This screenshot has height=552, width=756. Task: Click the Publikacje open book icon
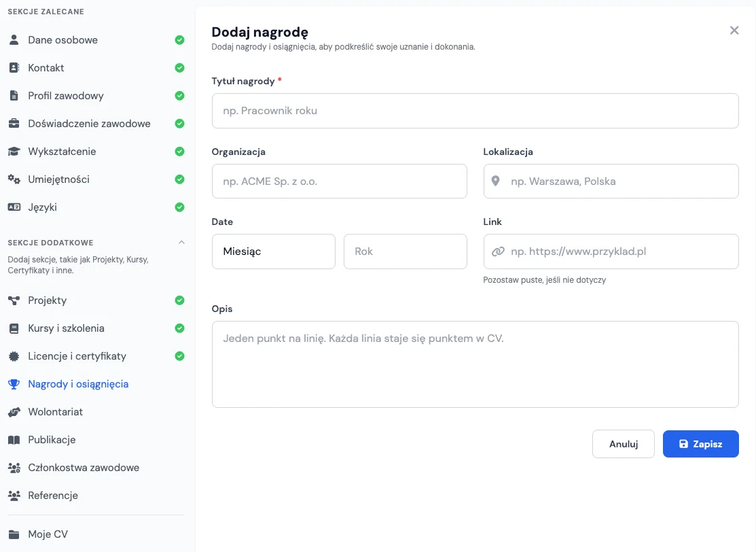tap(14, 440)
